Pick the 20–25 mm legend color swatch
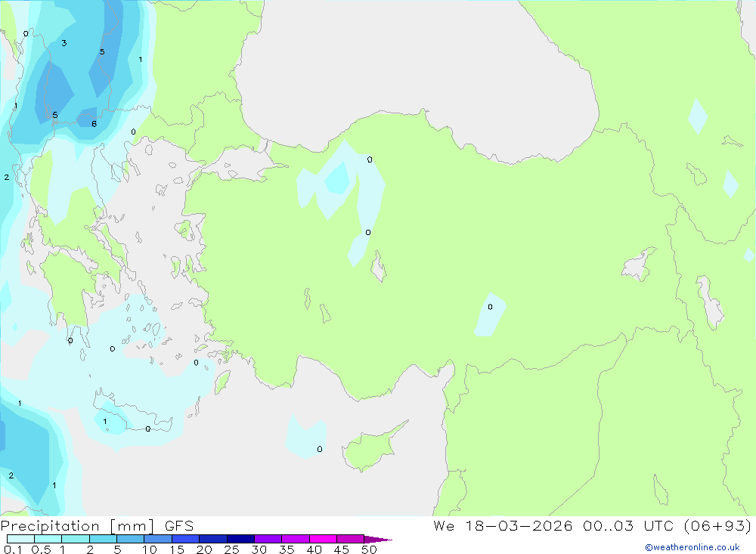Screen dimensions: 756x554 click(x=212, y=539)
